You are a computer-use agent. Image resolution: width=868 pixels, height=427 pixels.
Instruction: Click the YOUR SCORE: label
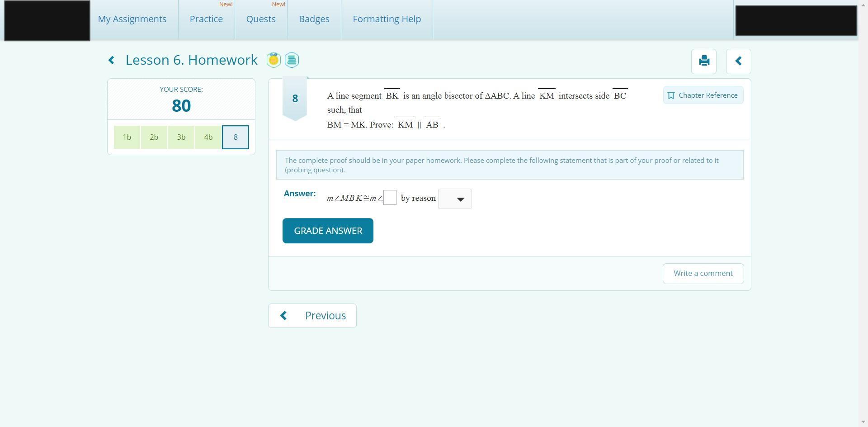[x=181, y=90]
